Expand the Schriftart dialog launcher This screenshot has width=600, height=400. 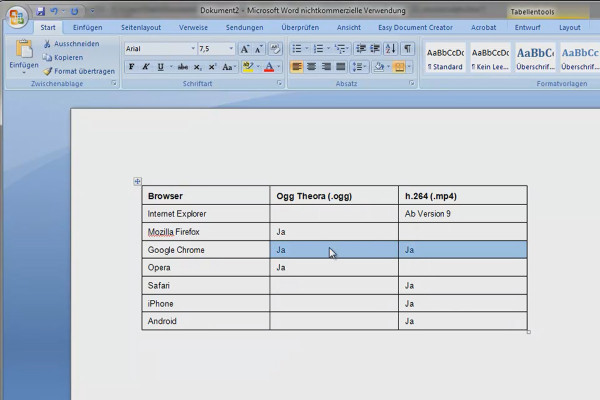279,83
